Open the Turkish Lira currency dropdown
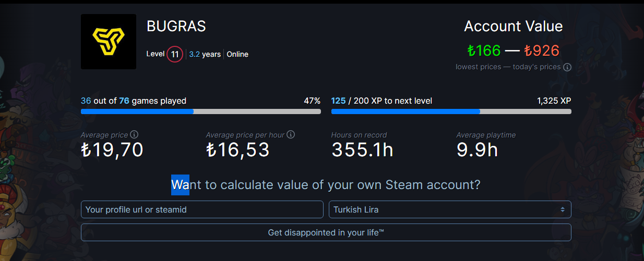This screenshot has width=644, height=261. 449,209
